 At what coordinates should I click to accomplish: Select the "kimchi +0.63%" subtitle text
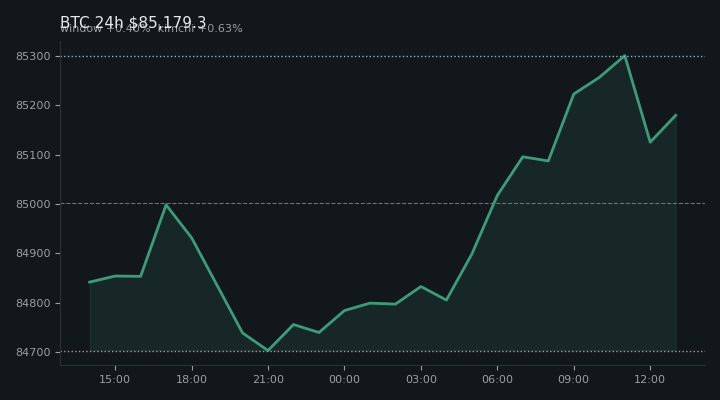[x=200, y=28]
